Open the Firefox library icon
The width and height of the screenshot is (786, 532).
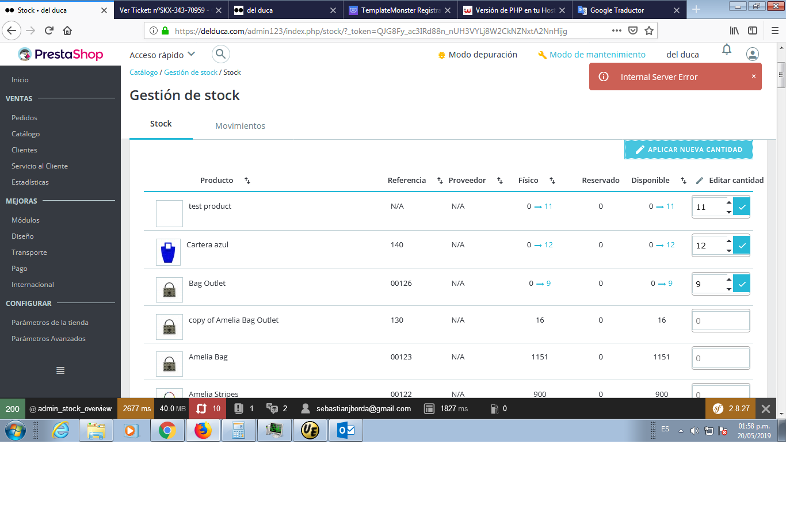pyautogui.click(x=734, y=30)
